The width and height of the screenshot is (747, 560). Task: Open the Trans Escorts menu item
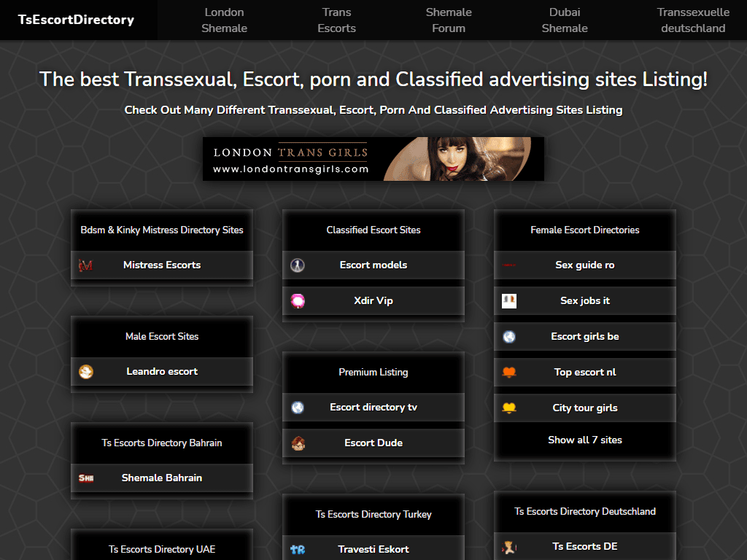pos(336,20)
